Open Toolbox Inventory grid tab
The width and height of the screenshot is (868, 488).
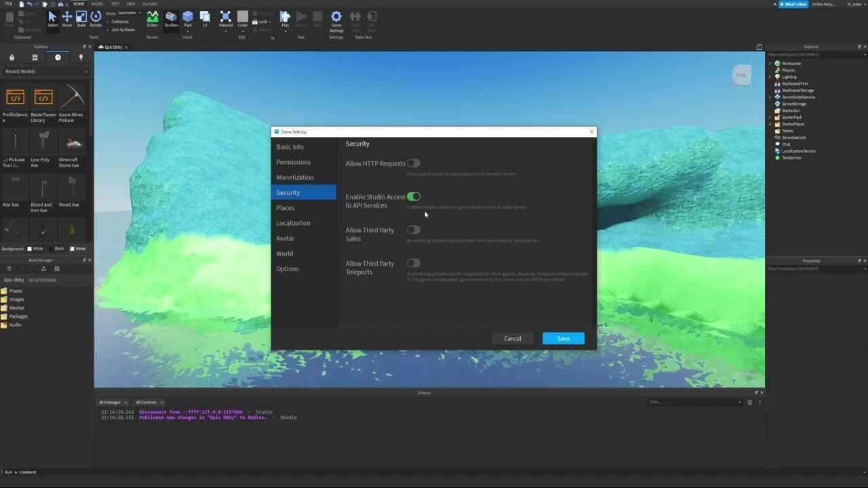tap(35, 58)
